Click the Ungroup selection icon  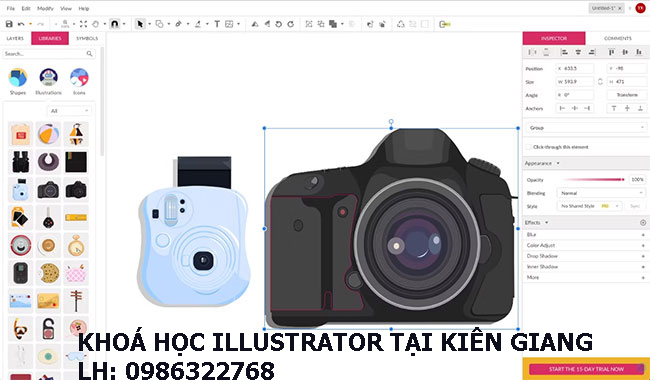pos(321,24)
